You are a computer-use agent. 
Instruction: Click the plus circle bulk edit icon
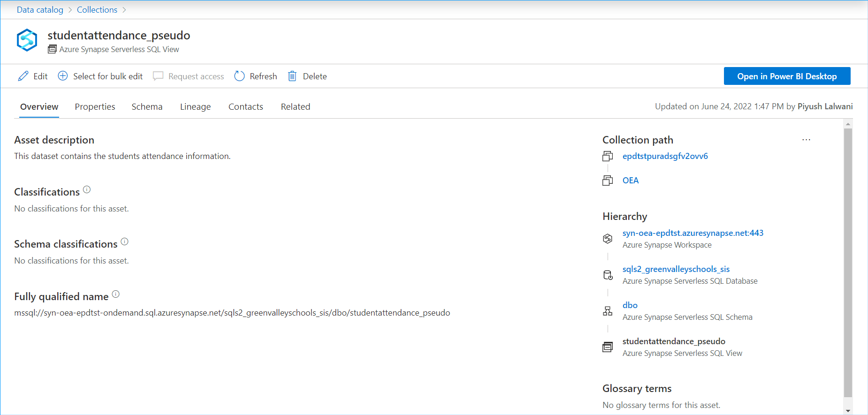62,76
